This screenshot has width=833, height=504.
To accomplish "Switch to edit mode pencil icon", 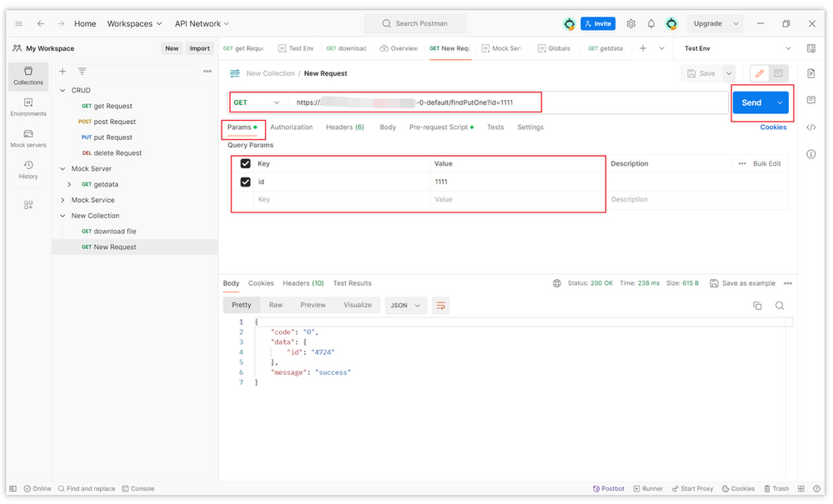I will click(760, 73).
